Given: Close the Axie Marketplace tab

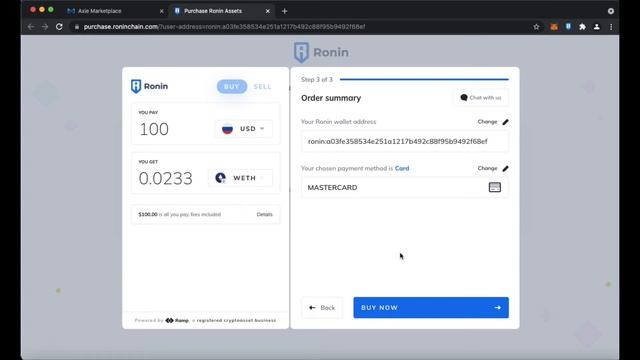Looking at the screenshot, I should point(162,11).
